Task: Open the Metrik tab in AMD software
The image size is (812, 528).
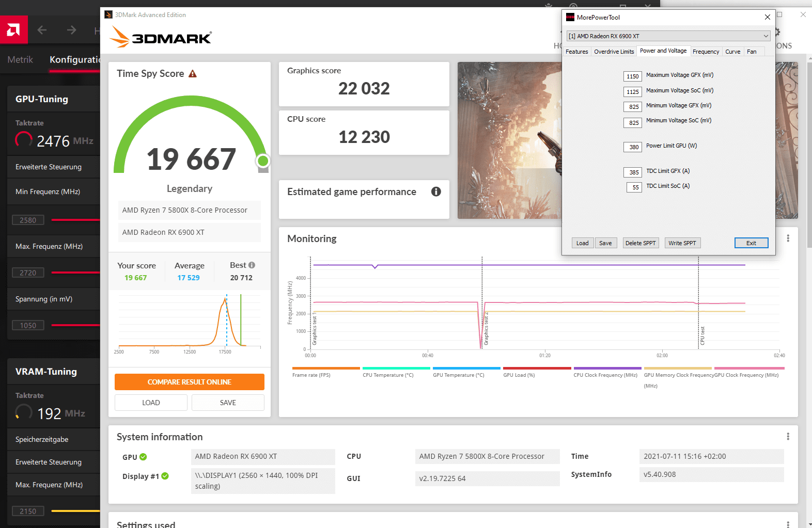Action: pos(20,60)
